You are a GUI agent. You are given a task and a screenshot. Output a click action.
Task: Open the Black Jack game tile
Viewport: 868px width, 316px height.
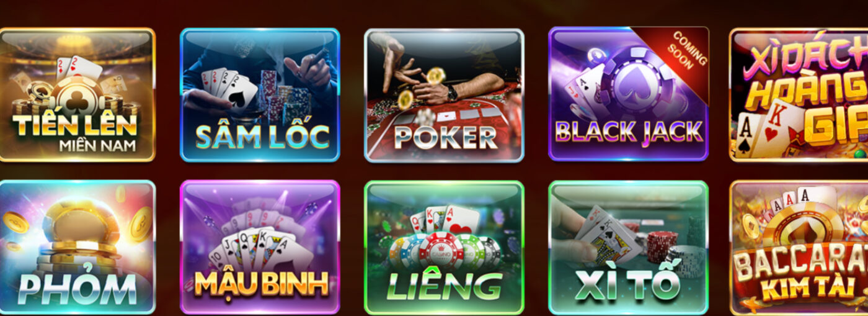click(628, 95)
